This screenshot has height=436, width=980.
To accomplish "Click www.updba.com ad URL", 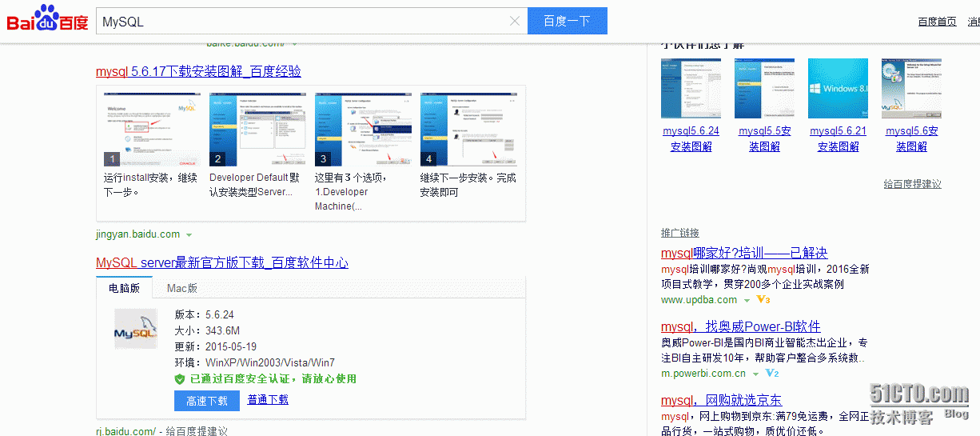I will [x=699, y=300].
